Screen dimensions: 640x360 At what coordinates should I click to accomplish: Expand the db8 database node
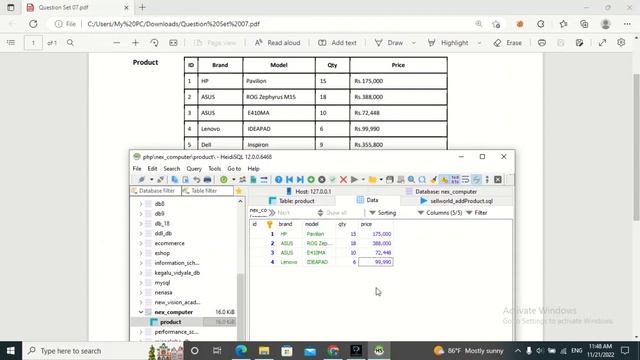coord(141,204)
